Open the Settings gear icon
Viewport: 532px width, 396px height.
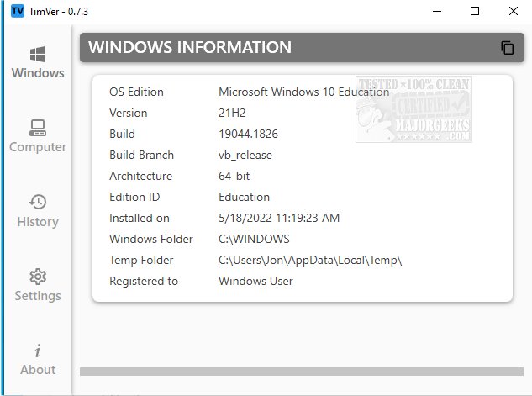pyautogui.click(x=37, y=277)
